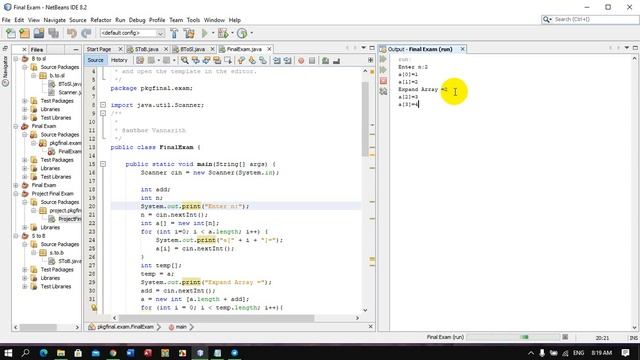640x360 pixels.
Task: Close the Output Final Exam (run) tab
Action: (x=462, y=49)
